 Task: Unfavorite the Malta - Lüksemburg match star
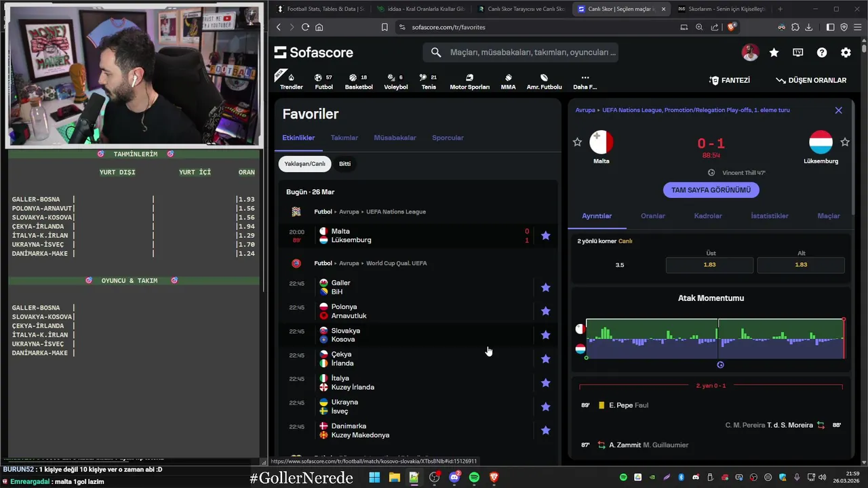(x=545, y=236)
